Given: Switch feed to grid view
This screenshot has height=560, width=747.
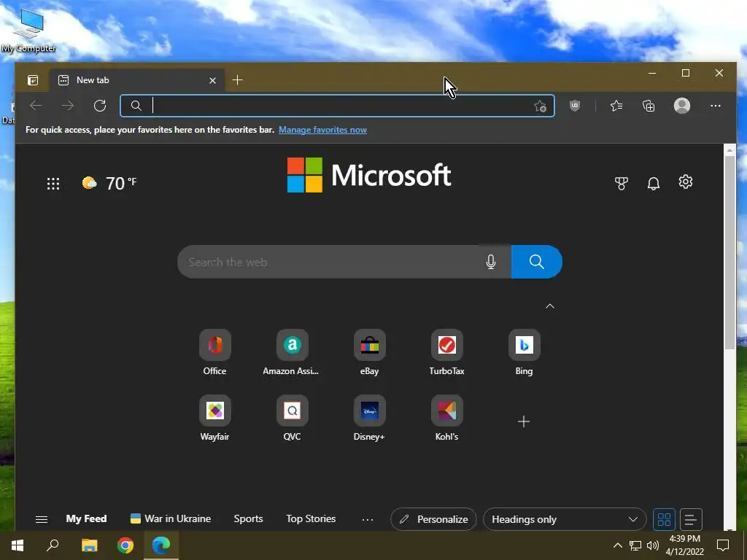Looking at the screenshot, I should (664, 519).
